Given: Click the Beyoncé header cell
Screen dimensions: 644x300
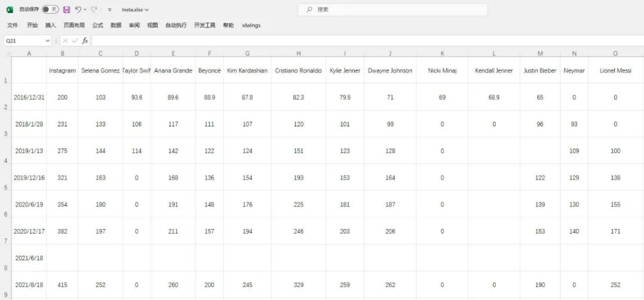Looking at the screenshot, I should (209, 70).
